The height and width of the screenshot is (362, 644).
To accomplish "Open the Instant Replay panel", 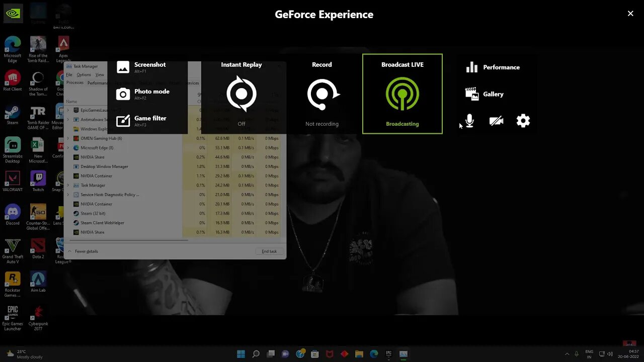I will (x=242, y=94).
